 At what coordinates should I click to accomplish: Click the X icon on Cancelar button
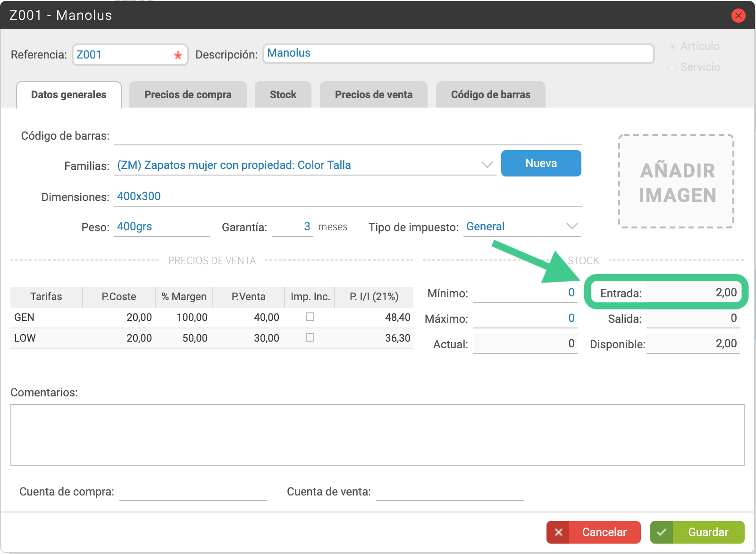tap(558, 532)
